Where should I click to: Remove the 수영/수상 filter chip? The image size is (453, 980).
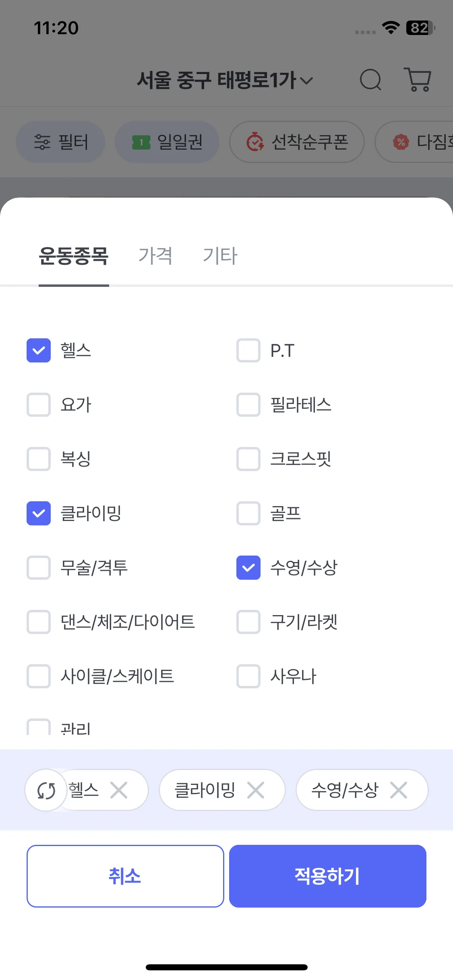[399, 790]
